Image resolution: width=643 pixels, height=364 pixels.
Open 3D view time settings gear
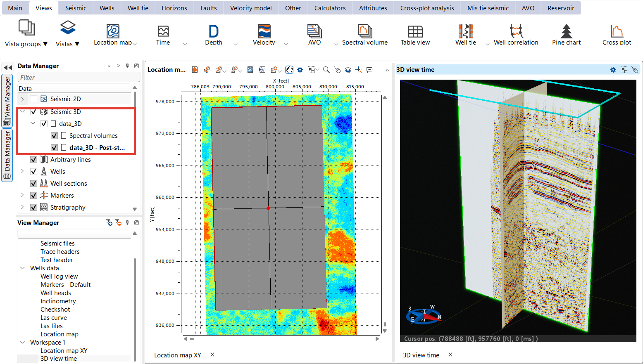point(613,70)
